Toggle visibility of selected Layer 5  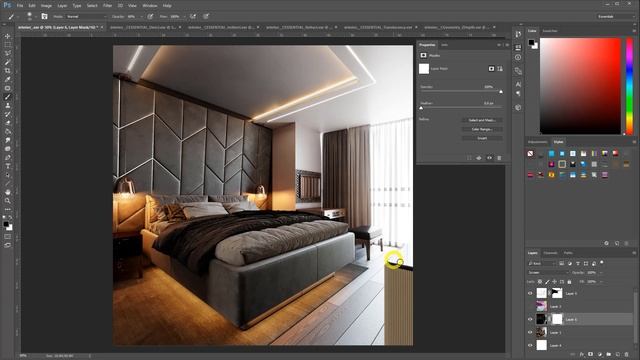click(530, 319)
